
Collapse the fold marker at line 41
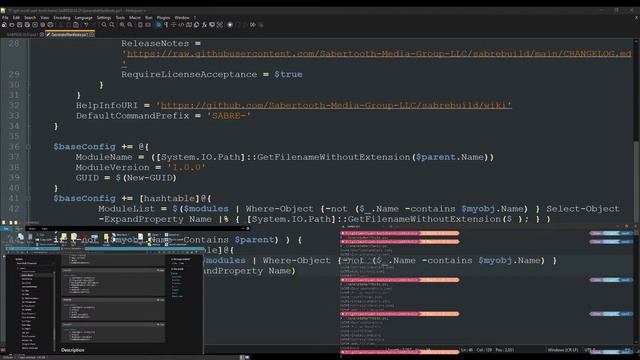28,198
